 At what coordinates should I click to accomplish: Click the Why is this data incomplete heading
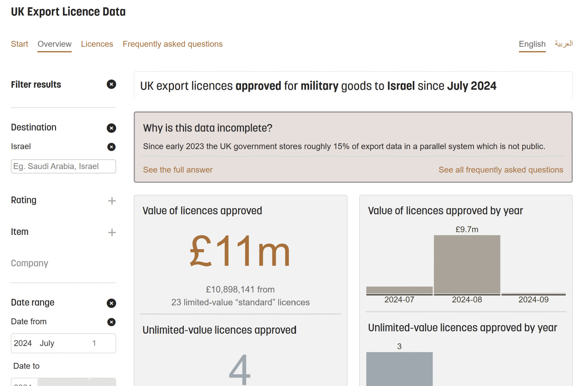tap(208, 128)
